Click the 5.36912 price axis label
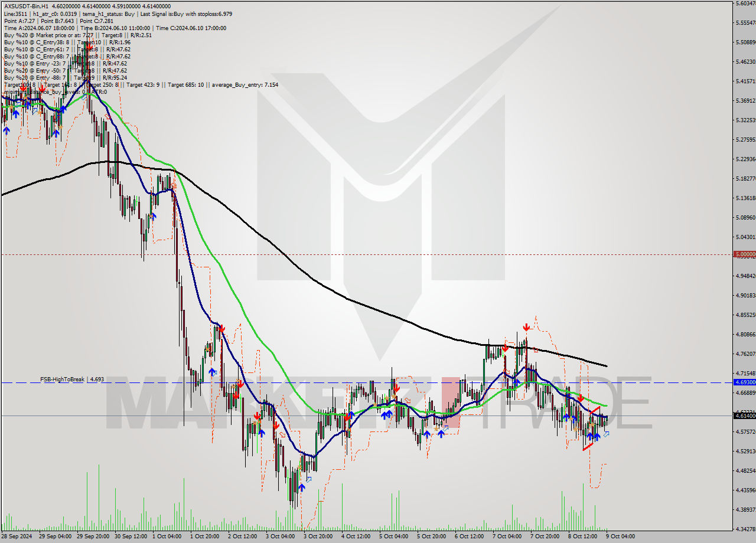Image resolution: width=756 pixels, height=543 pixels. pos(745,100)
